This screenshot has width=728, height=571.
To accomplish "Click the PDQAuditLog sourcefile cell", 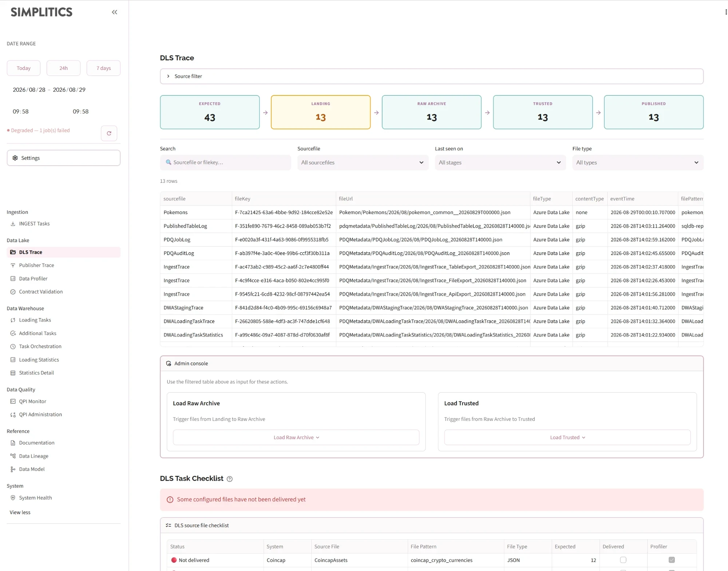I will 196,253.
